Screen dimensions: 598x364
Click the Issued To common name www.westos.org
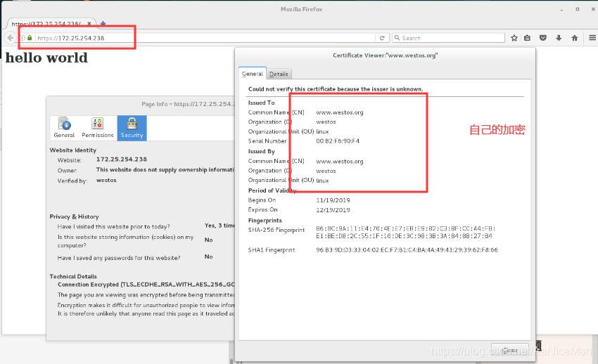(340, 112)
